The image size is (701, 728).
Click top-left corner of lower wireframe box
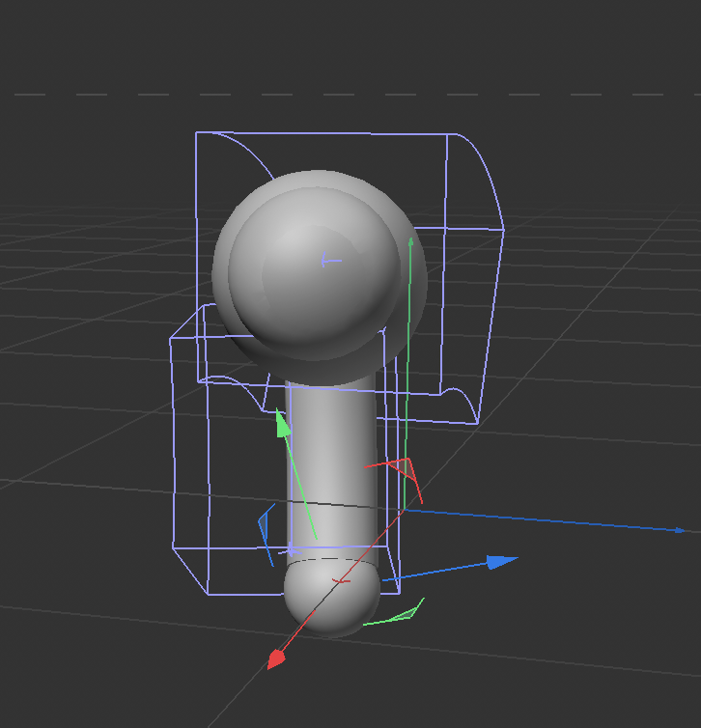point(172,339)
